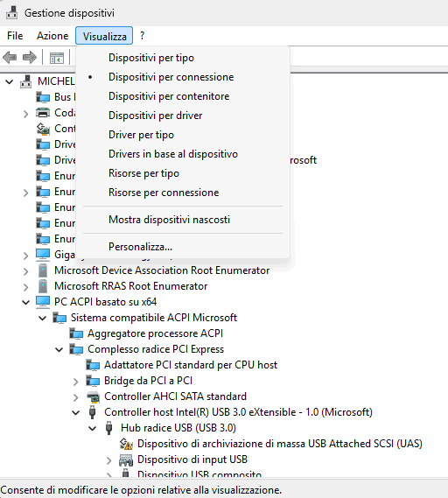Collapse Controller host Intel(R) USB 3.0 eXtensible
This screenshot has height=498, width=448.
pyautogui.click(x=75, y=412)
